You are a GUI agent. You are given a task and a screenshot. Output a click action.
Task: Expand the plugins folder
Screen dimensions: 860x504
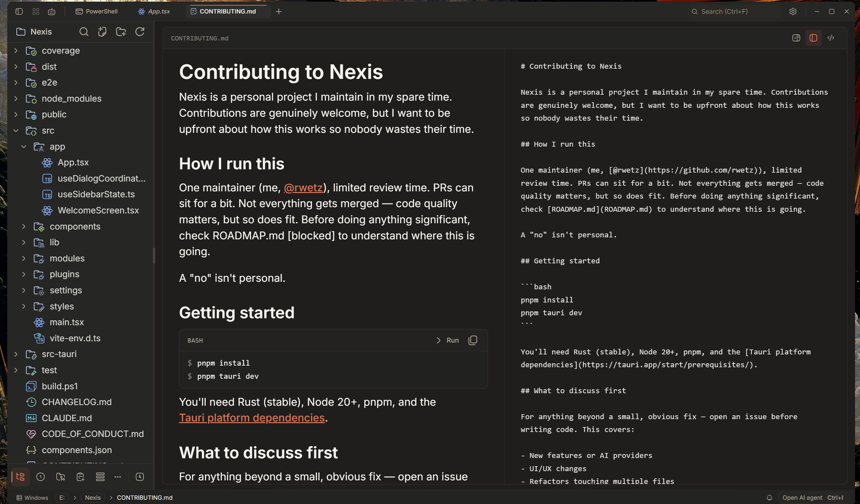pyautogui.click(x=24, y=274)
